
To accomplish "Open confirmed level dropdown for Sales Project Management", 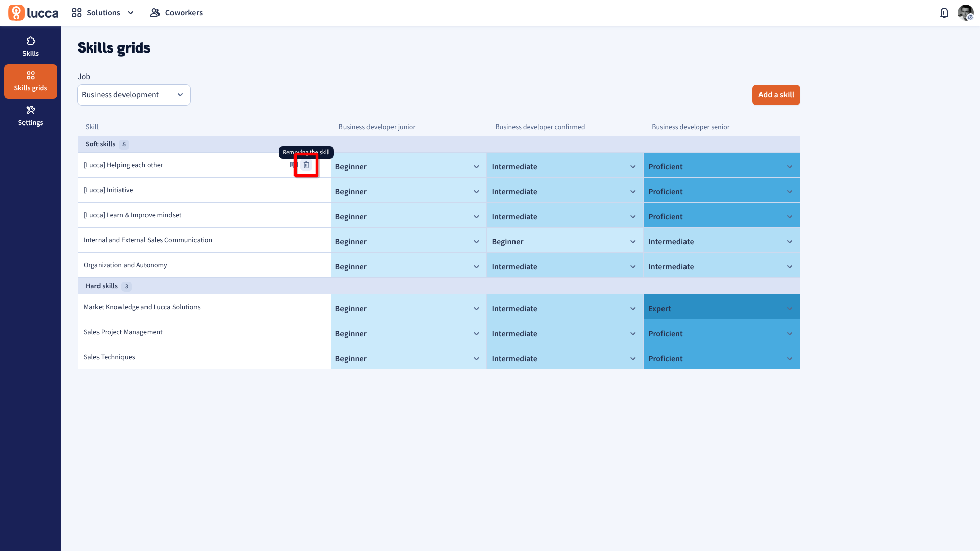I will tap(565, 332).
